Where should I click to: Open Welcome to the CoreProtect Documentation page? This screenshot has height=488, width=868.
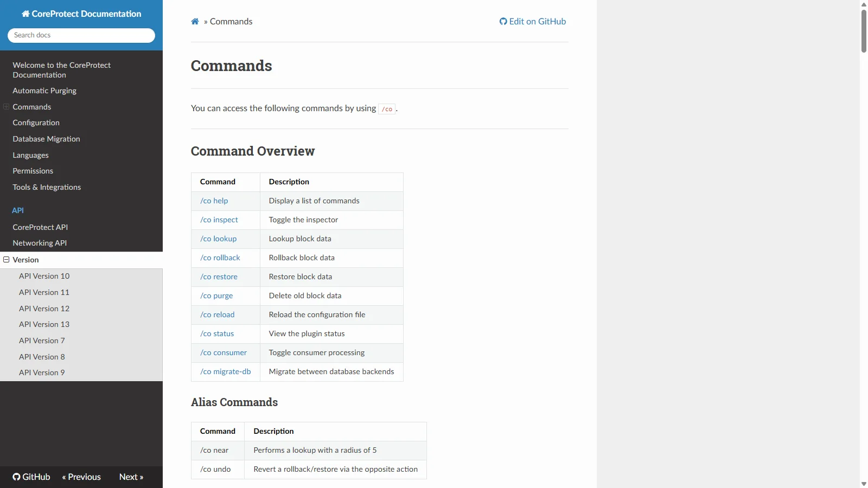click(x=62, y=70)
